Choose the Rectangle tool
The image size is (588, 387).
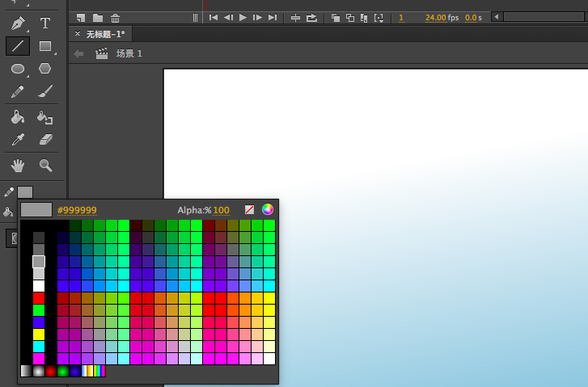click(45, 46)
